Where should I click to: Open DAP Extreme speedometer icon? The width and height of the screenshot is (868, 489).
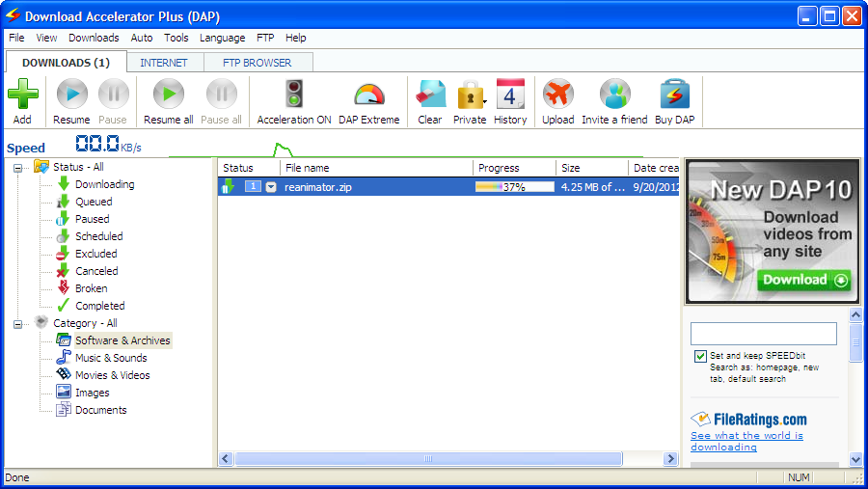coord(368,95)
